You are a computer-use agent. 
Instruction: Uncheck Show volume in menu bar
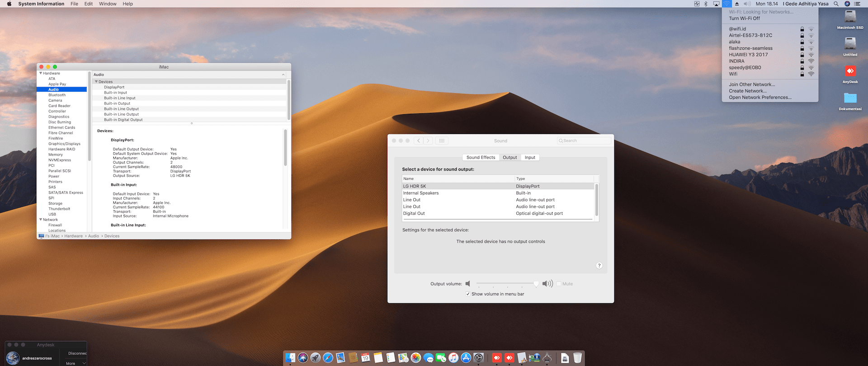pos(468,294)
